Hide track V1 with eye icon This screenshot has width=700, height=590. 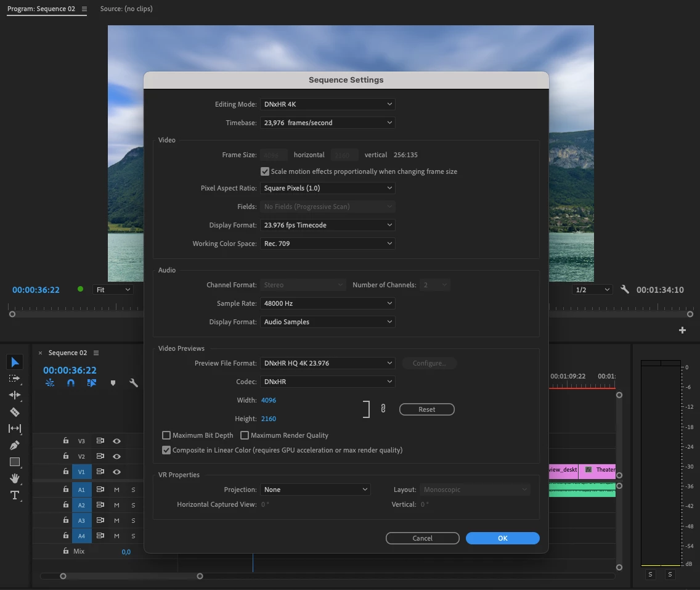[x=116, y=472]
